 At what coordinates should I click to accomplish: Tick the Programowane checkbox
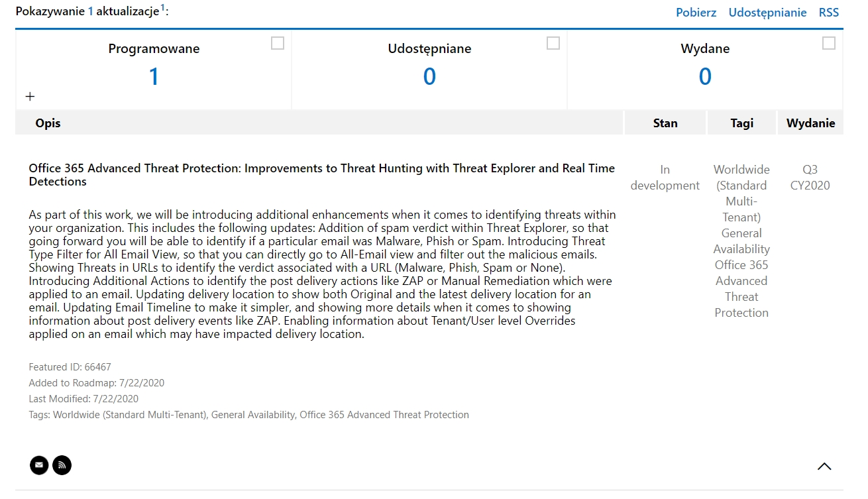click(x=278, y=43)
